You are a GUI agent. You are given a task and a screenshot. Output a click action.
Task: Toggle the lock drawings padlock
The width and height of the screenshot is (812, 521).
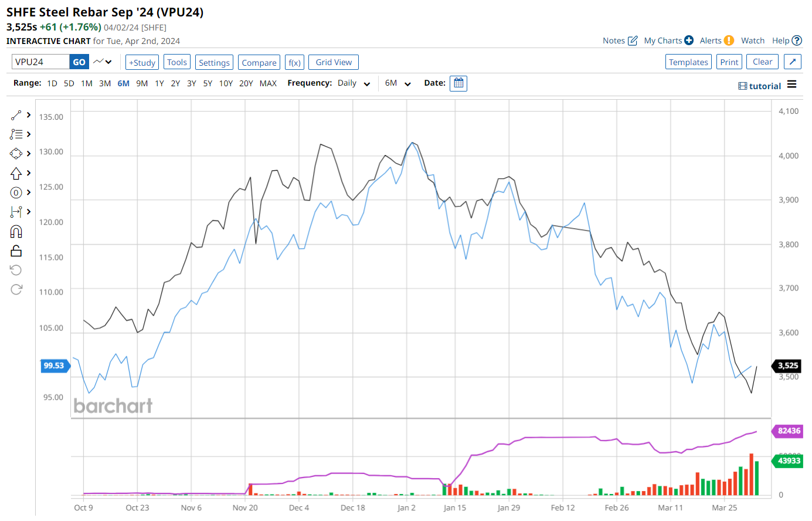pyautogui.click(x=16, y=251)
